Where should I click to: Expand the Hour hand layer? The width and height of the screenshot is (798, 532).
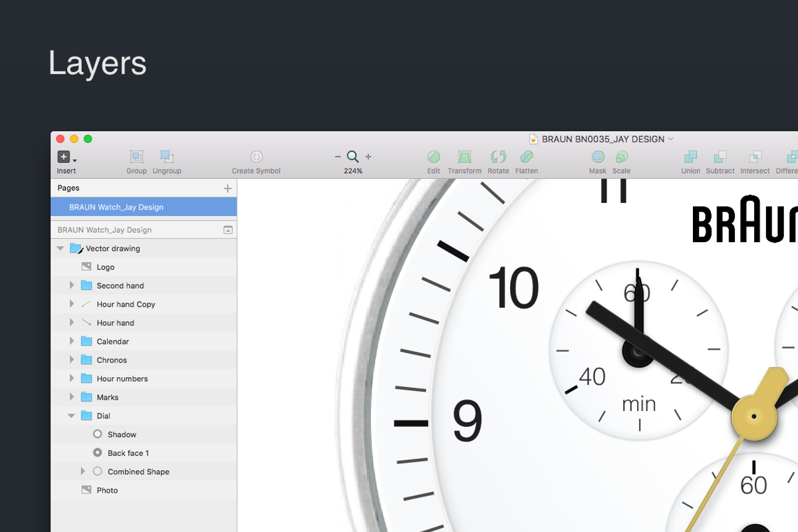pyautogui.click(x=72, y=323)
